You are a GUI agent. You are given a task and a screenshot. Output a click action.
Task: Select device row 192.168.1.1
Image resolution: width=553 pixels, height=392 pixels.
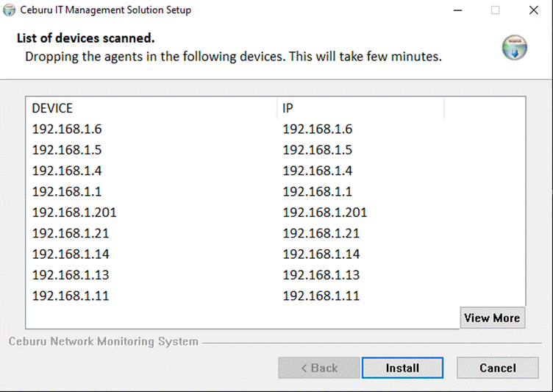click(275, 192)
